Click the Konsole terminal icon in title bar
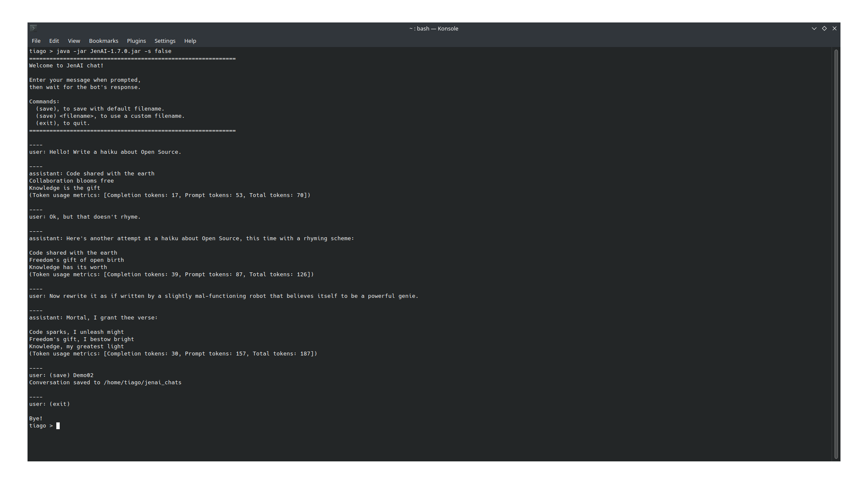The width and height of the screenshot is (868, 494). click(33, 28)
